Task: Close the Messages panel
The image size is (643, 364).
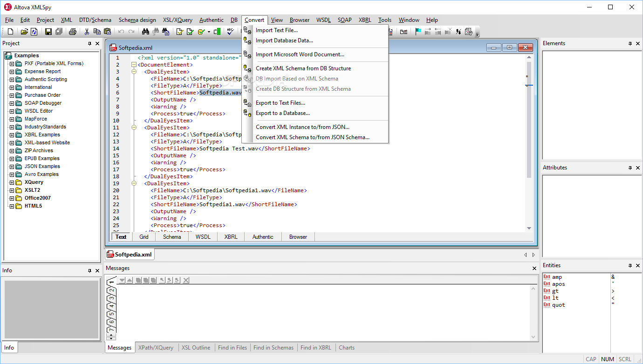Action: 534,269
